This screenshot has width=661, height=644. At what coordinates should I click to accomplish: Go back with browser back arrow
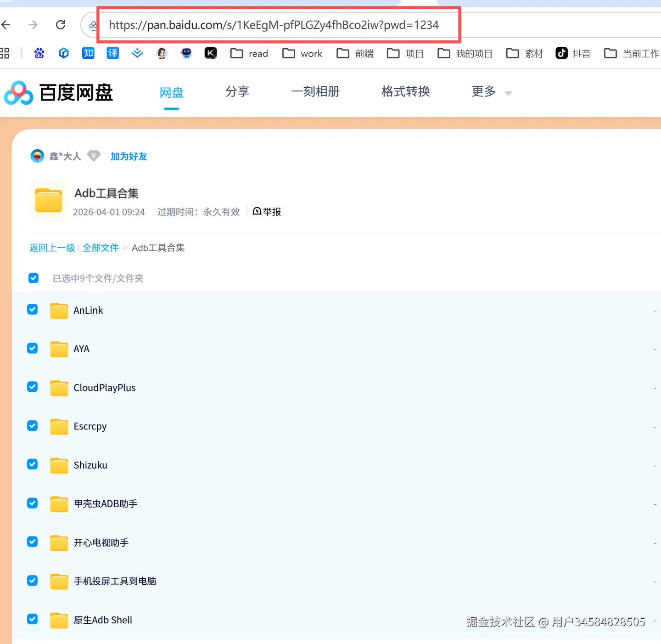click(6, 25)
